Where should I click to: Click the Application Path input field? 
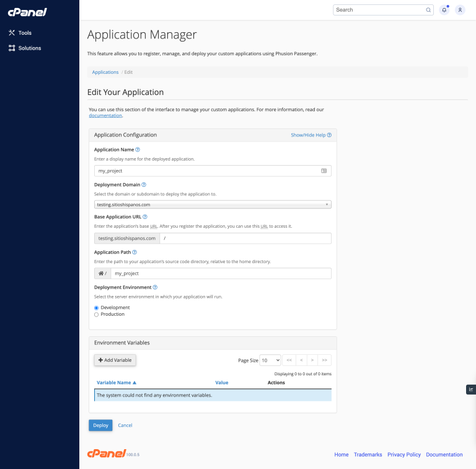point(221,274)
